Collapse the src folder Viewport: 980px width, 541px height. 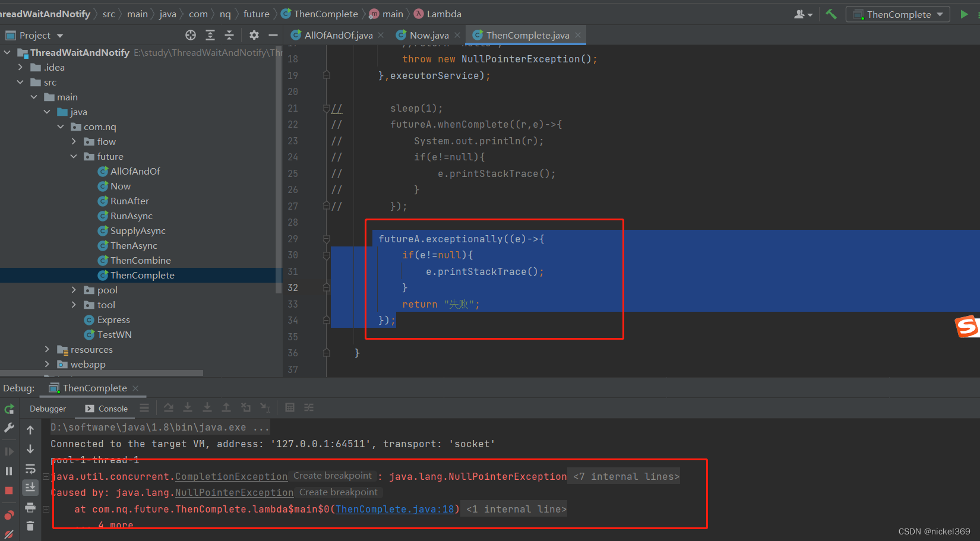click(x=21, y=83)
